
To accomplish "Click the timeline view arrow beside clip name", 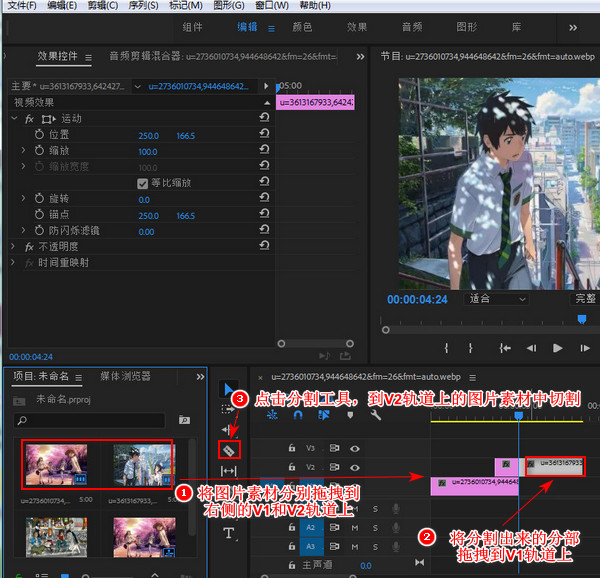I will 266,86.
